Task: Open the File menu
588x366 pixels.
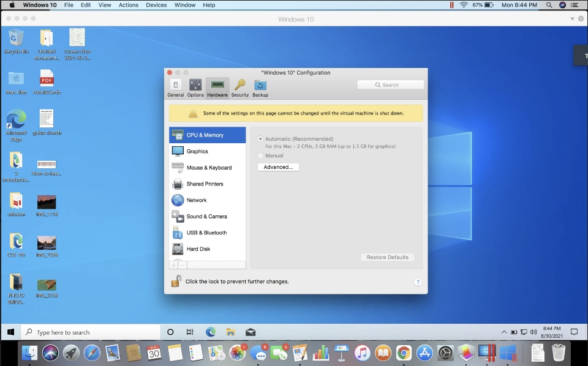Action: [x=69, y=5]
